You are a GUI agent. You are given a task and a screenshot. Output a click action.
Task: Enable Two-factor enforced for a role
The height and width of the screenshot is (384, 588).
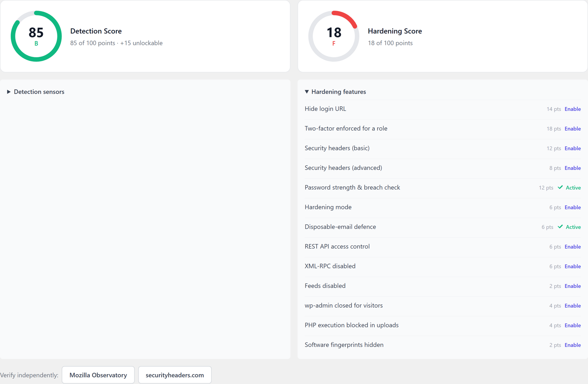pos(573,129)
